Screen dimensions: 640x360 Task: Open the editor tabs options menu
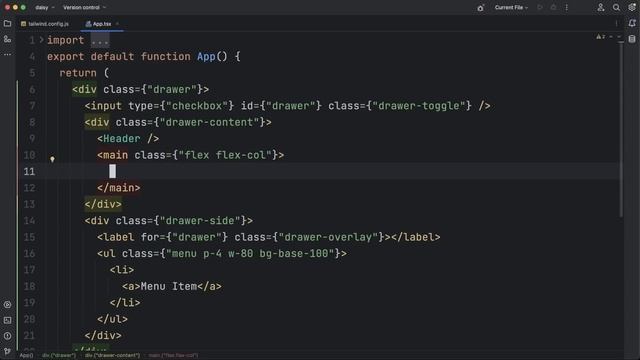[616, 24]
